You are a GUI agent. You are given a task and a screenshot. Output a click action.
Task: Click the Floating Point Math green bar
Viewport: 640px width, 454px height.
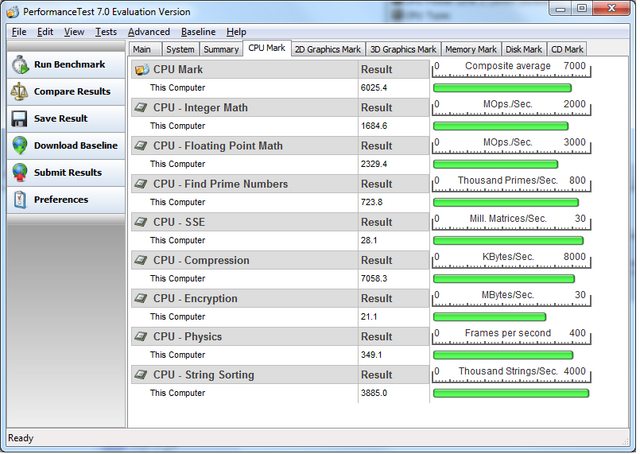pyautogui.click(x=495, y=165)
